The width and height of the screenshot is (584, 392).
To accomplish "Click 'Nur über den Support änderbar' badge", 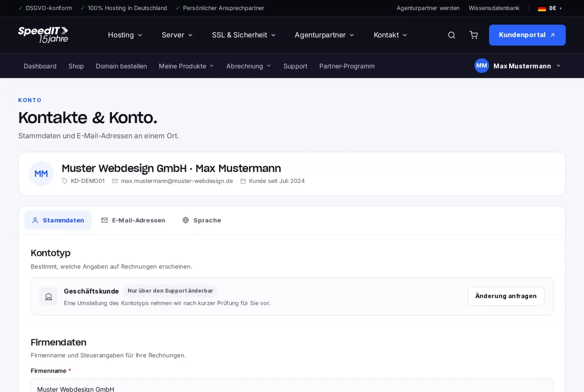I will click(170, 291).
